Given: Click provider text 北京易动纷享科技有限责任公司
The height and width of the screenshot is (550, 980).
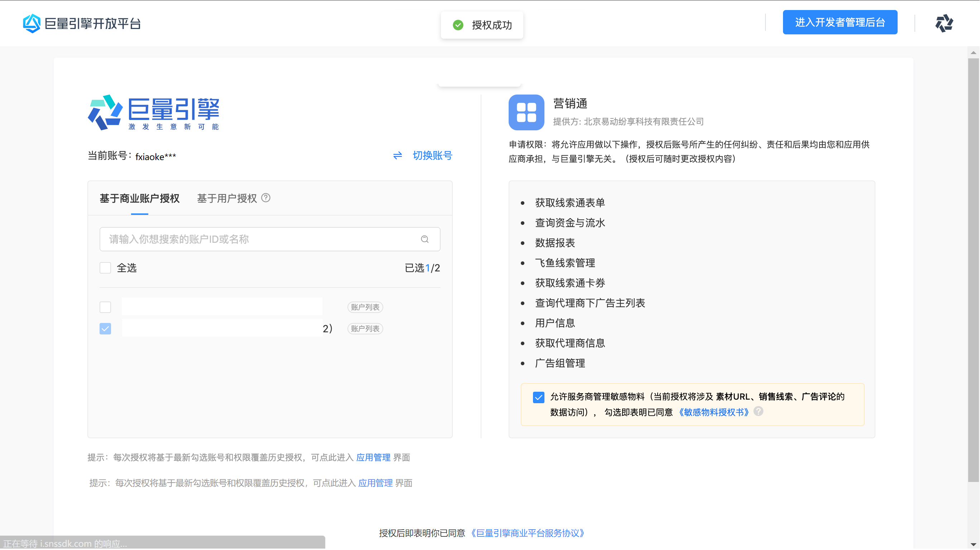Looking at the screenshot, I should click(644, 122).
